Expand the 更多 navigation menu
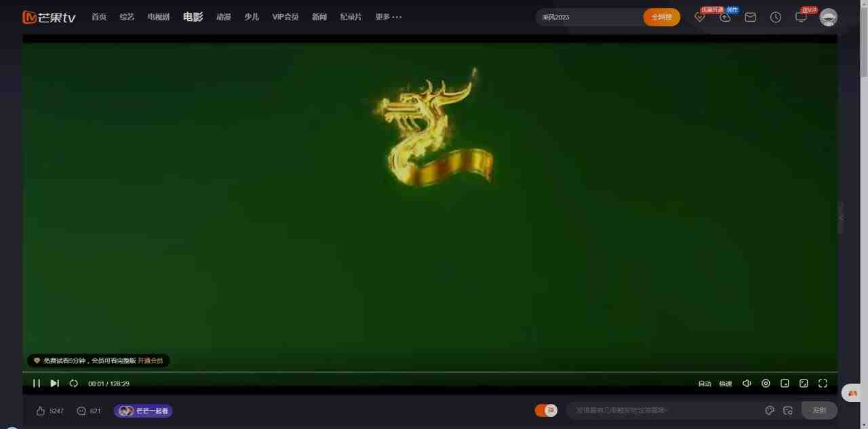The image size is (868, 429). [x=388, y=17]
